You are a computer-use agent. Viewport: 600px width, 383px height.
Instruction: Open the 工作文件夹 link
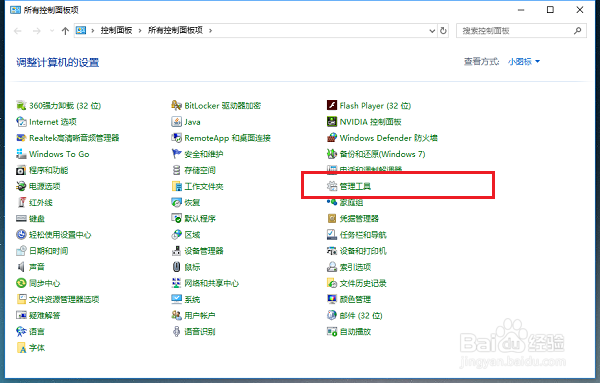point(204,186)
